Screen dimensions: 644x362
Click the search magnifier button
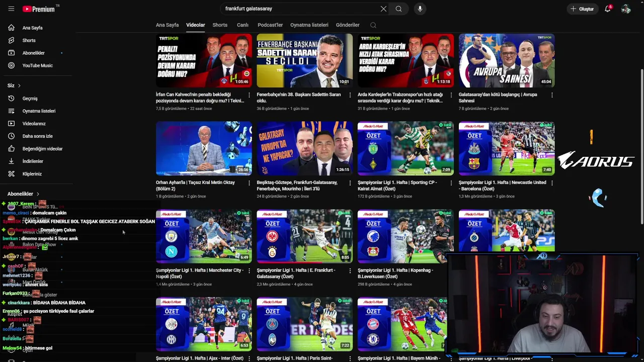pos(398,9)
